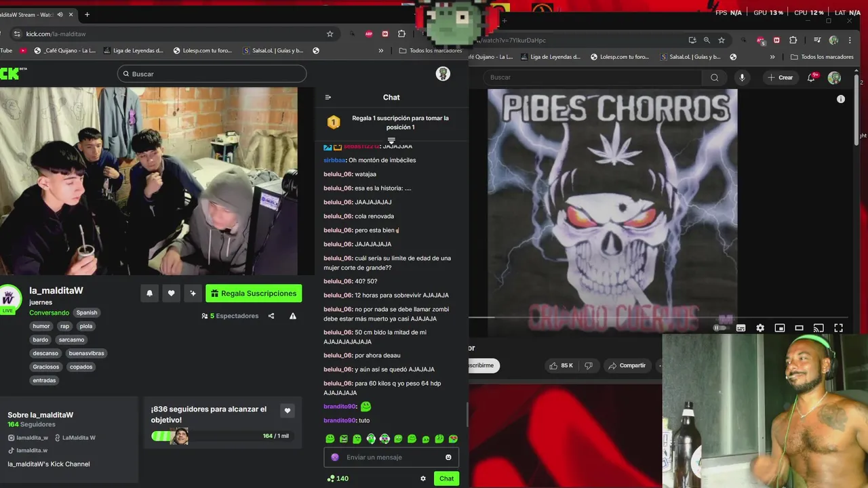The image size is (868, 488).
Task: Send message with green Chat button
Action: [x=446, y=479]
